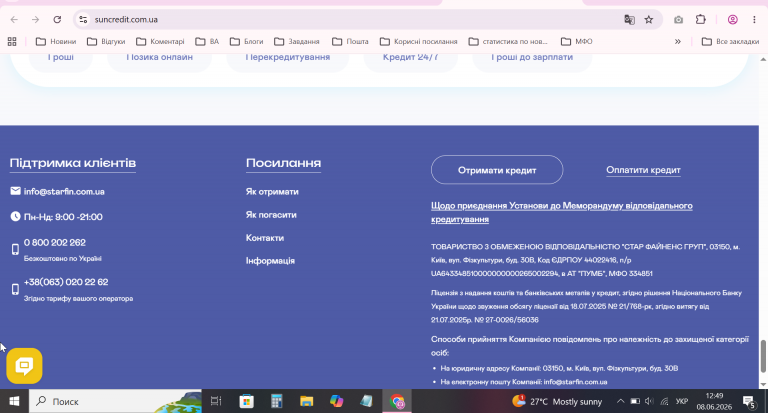Screen dimensions: 768x413
Task: Click the camera screenshot extension icon
Action: tap(678, 20)
